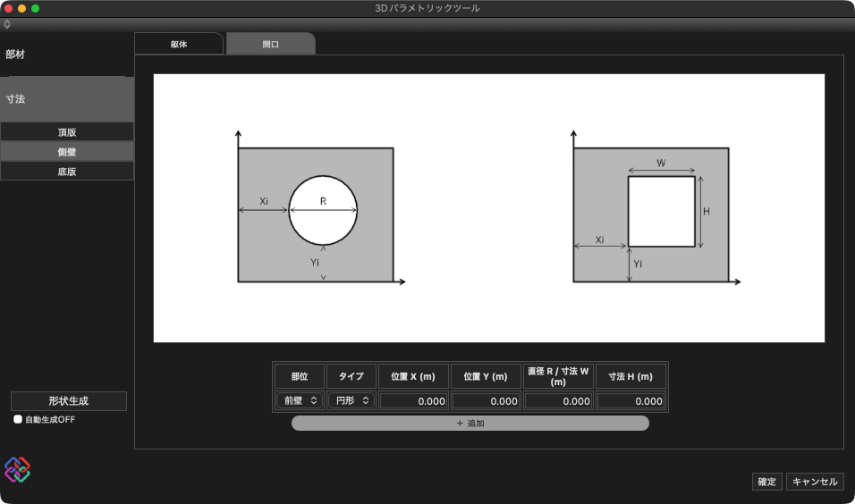855x504 pixels.
Task: Click the small diamond icon below title bar
Action: [7, 24]
